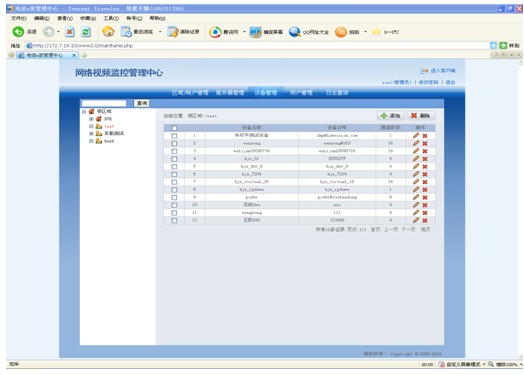Click the pencil edit icon in row 10
The height and width of the screenshot is (375, 524).
(416, 205)
